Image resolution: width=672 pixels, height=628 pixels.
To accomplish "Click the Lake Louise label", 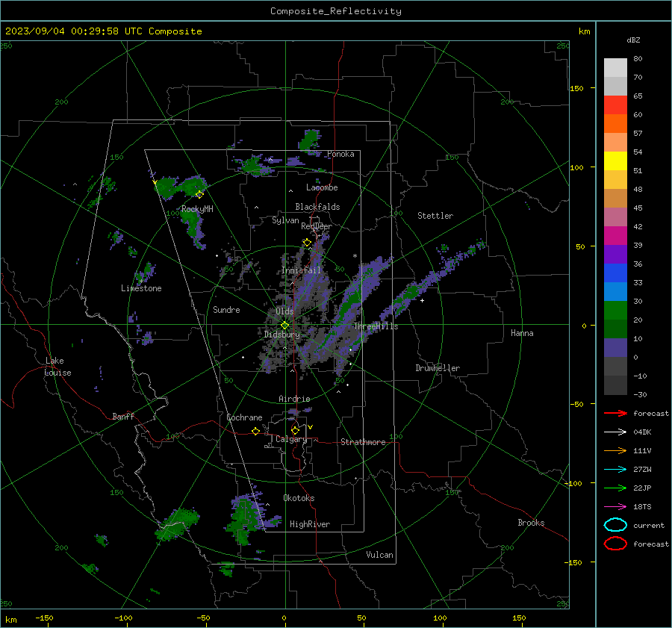I will point(57,367).
